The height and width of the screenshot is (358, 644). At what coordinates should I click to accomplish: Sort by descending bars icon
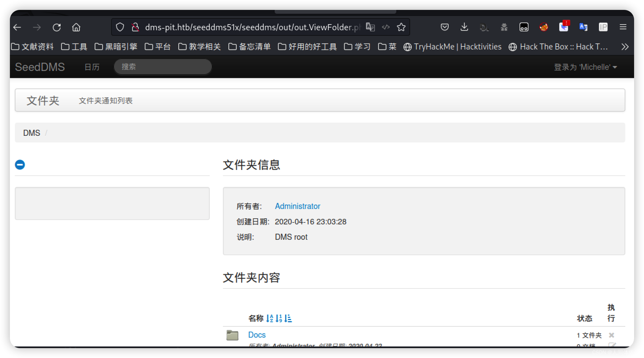288,318
